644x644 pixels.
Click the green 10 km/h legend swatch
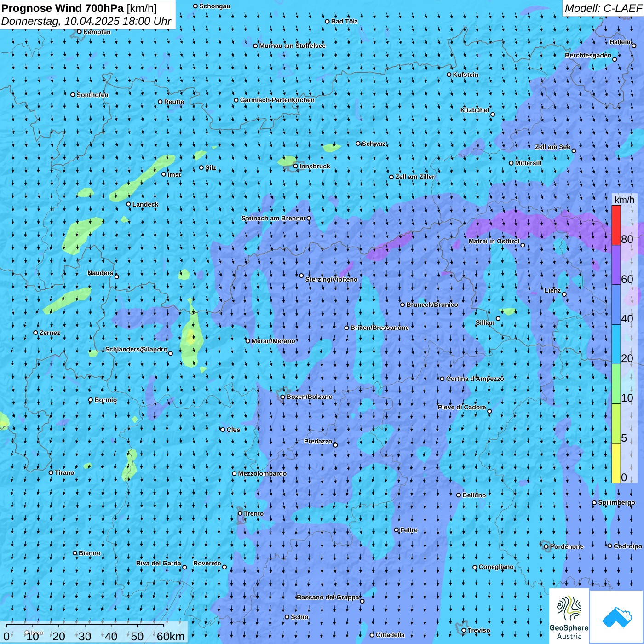(x=616, y=384)
